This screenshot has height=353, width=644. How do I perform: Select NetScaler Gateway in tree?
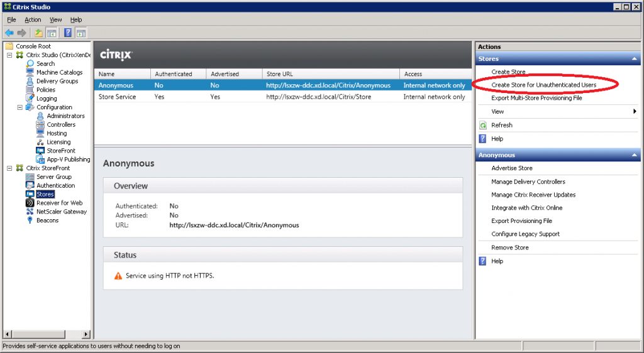(x=62, y=212)
